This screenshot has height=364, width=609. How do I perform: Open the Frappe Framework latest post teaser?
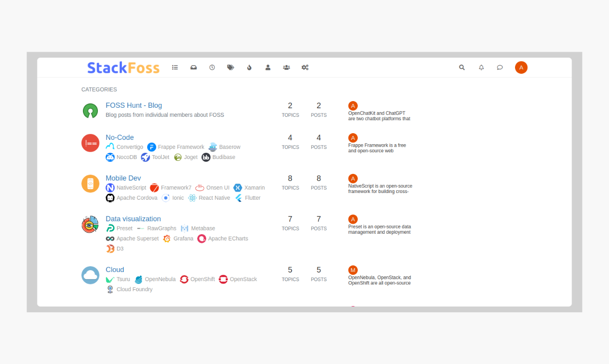point(377,148)
